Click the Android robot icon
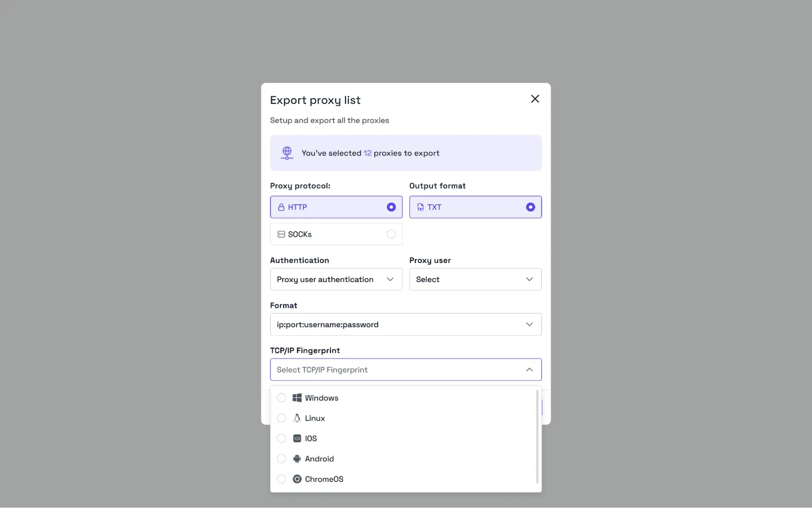This screenshot has width=812, height=508. [x=297, y=459]
